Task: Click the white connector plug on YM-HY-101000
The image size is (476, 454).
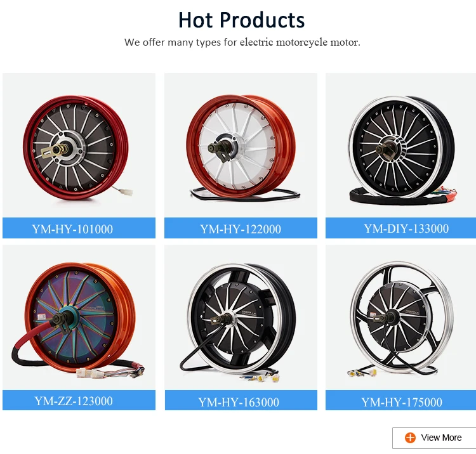Action: [x=126, y=192]
